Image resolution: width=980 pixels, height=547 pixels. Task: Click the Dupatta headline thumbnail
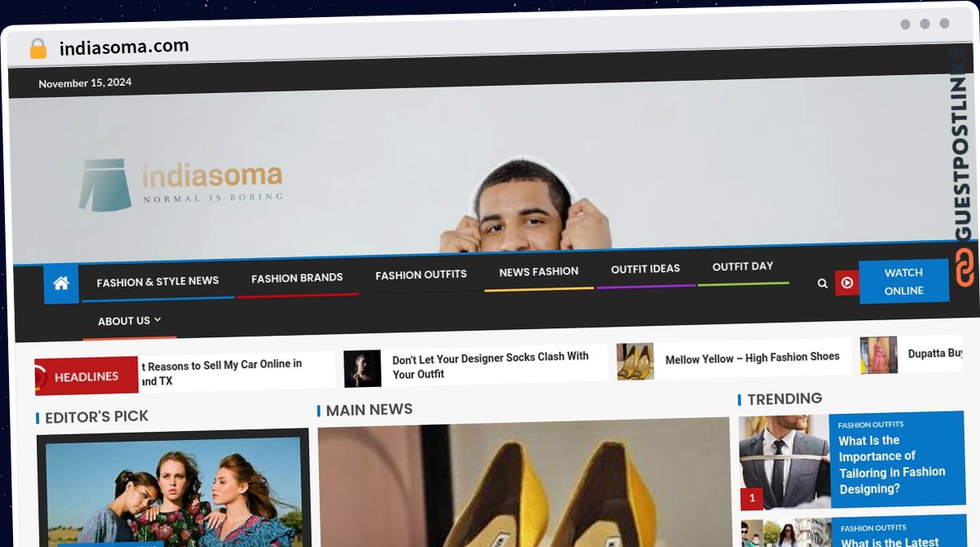click(879, 355)
